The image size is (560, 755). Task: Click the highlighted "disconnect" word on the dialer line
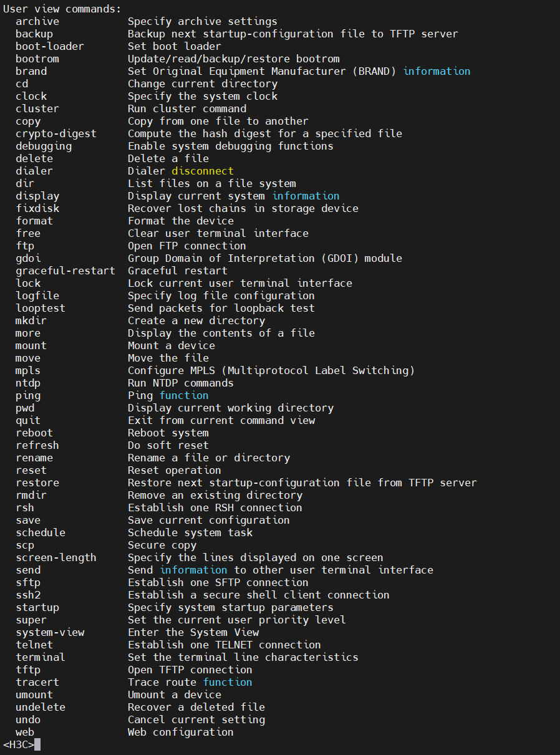tap(203, 171)
